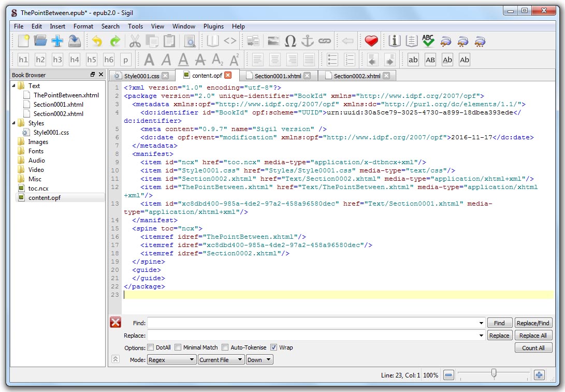Open the Regex mode dropdown
Image resolution: width=565 pixels, height=392 pixels.
click(171, 360)
